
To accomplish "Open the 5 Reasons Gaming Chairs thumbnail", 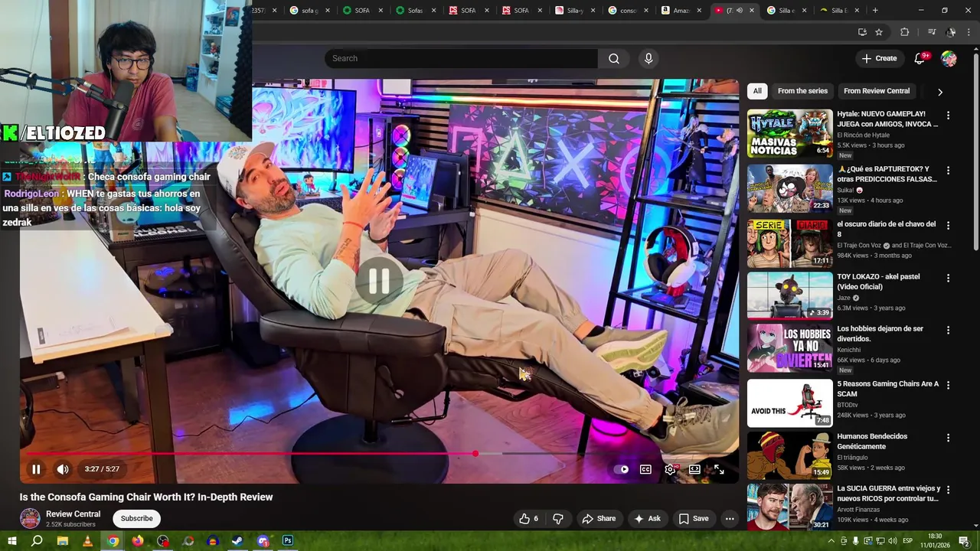I will point(789,403).
